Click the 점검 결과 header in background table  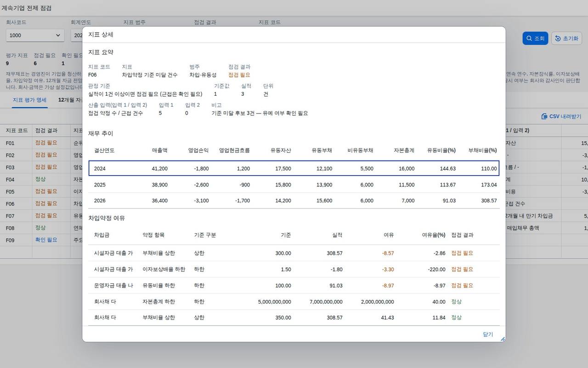[x=46, y=131]
